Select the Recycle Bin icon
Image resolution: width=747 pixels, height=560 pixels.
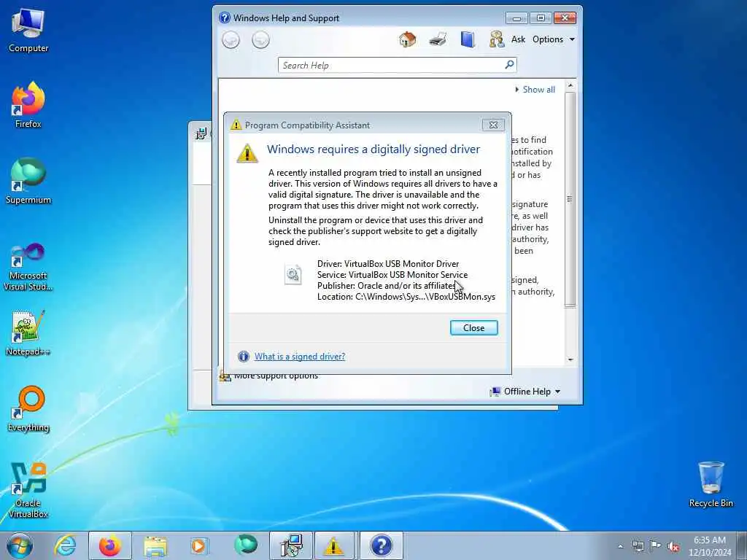pos(711,484)
